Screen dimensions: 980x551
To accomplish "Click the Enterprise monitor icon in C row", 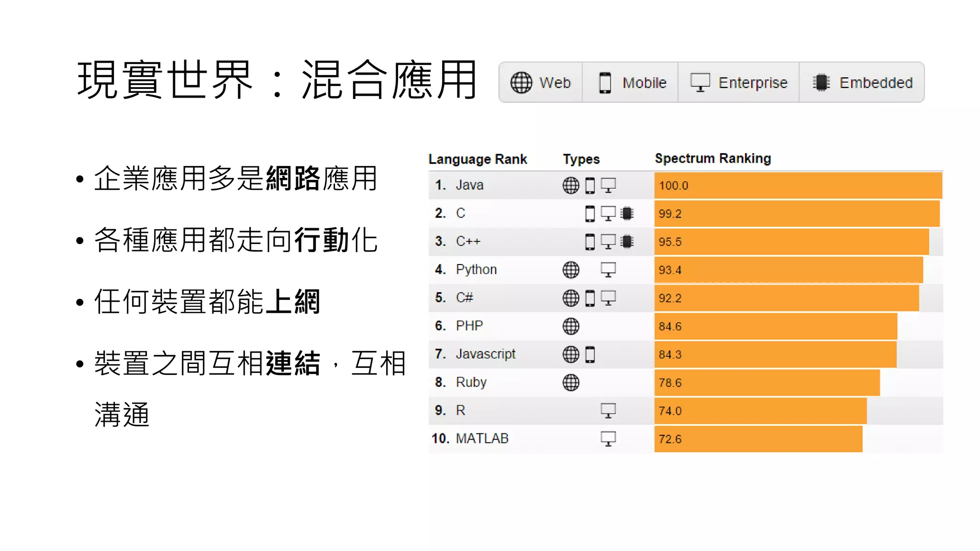I will [608, 213].
